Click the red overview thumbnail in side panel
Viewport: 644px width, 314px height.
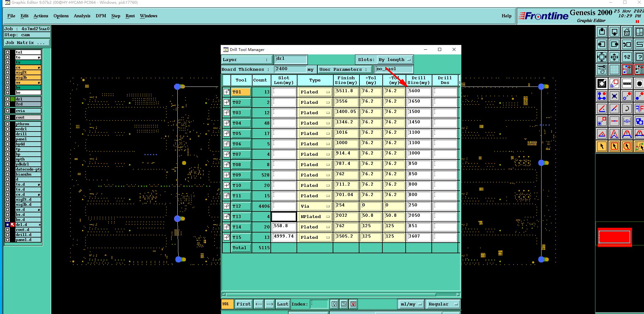tap(615, 237)
